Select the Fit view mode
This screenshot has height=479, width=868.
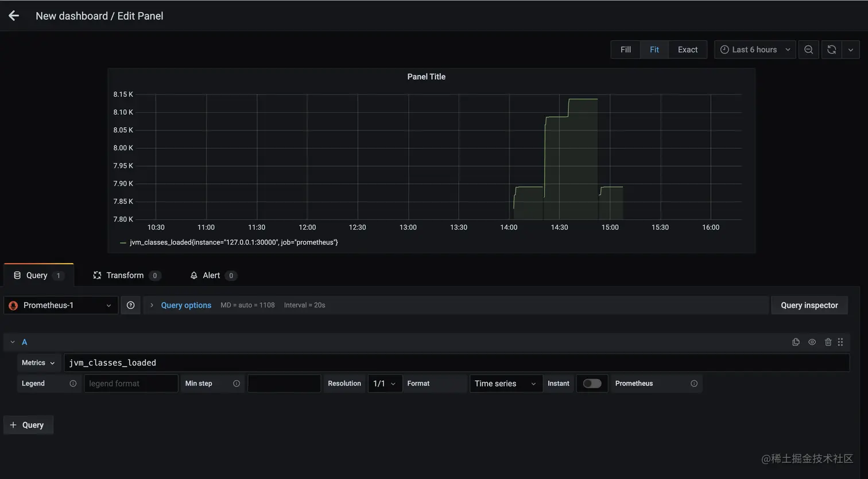click(x=654, y=49)
